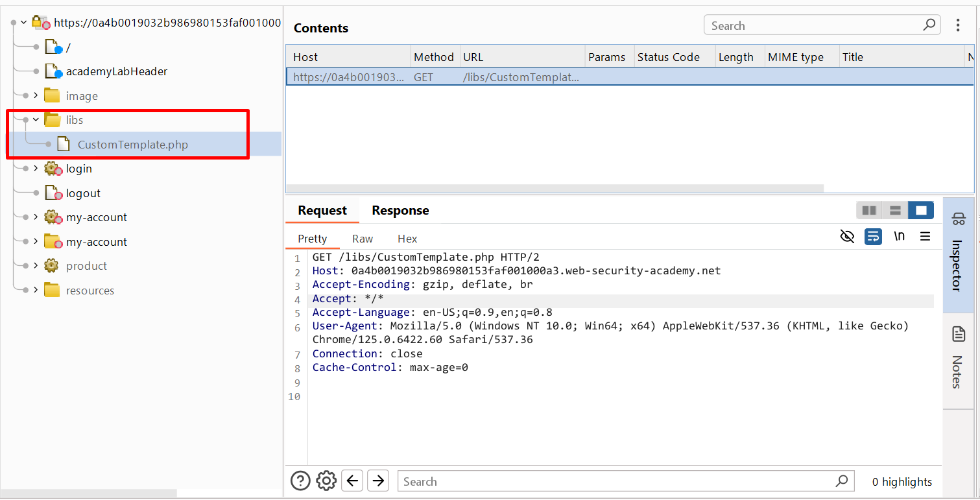Sort contents by Status Code column
The width and height of the screenshot is (980, 500).
668,57
